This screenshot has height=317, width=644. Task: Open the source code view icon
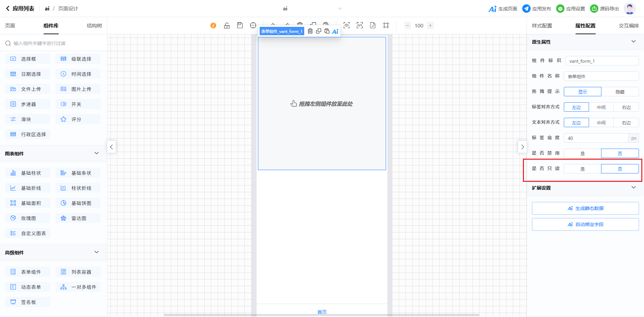tap(360, 25)
